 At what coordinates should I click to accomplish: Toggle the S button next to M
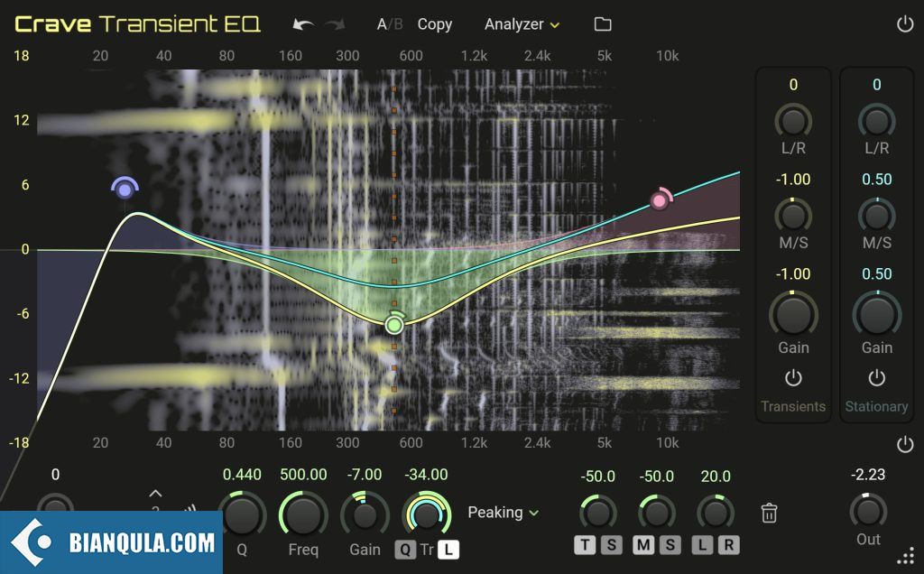click(670, 545)
